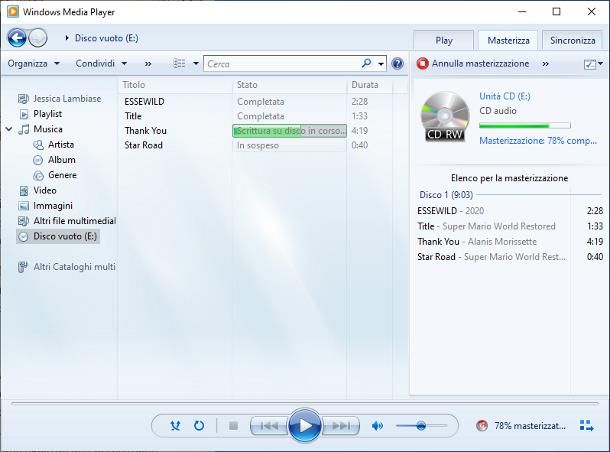This screenshot has height=452, width=610.
Task: Open the Unità CD (E:) link
Action: (x=505, y=96)
